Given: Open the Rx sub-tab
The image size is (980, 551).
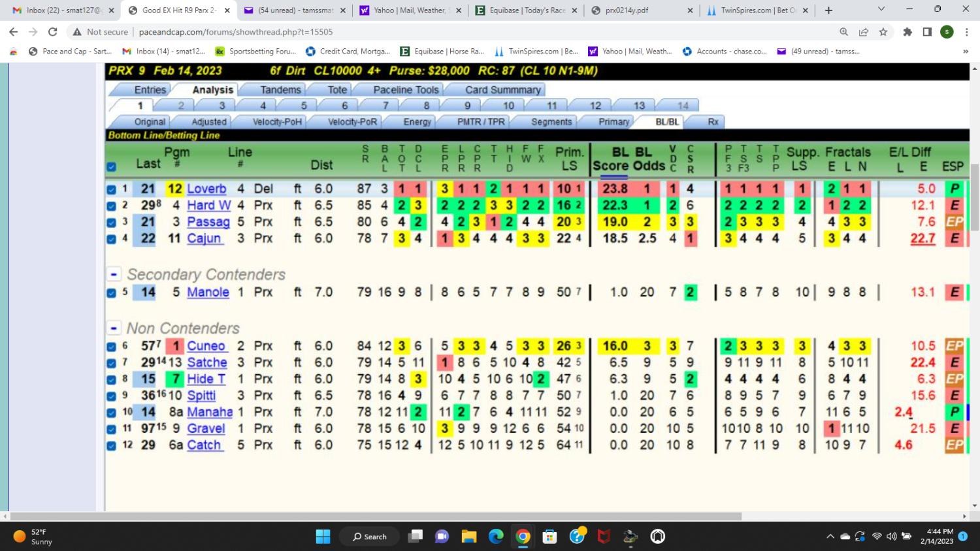Looking at the screenshot, I should pyautogui.click(x=713, y=121).
